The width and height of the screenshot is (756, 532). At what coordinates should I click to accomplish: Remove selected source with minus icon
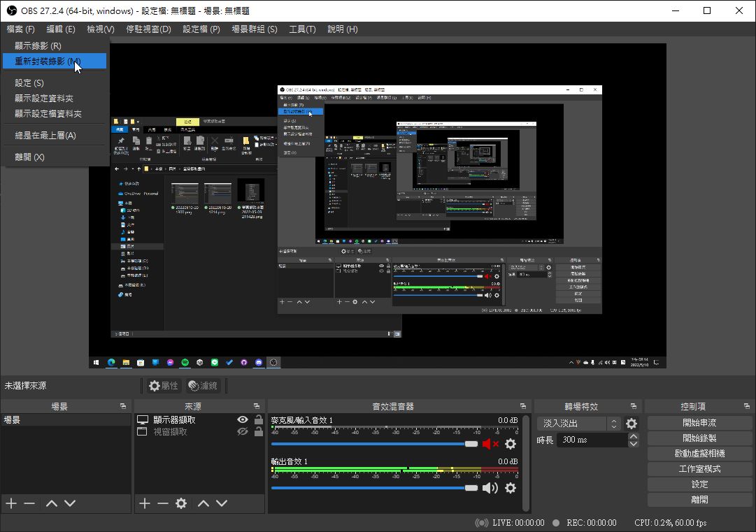(163, 503)
